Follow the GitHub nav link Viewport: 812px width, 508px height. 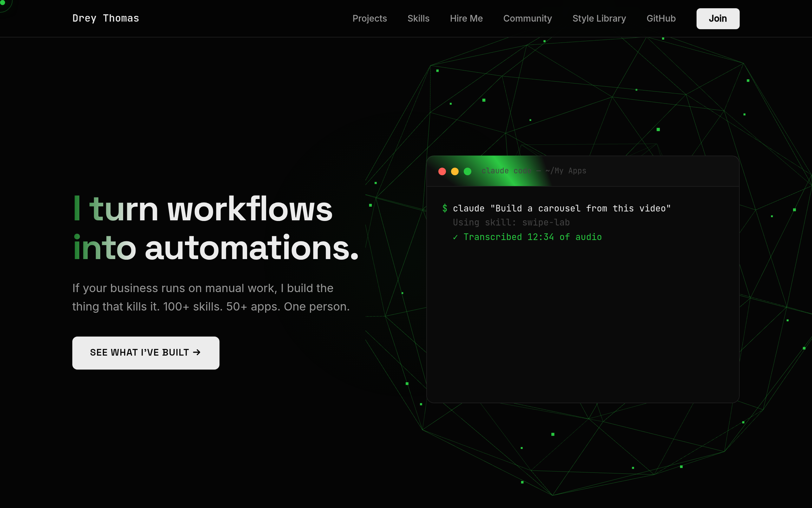click(x=661, y=18)
